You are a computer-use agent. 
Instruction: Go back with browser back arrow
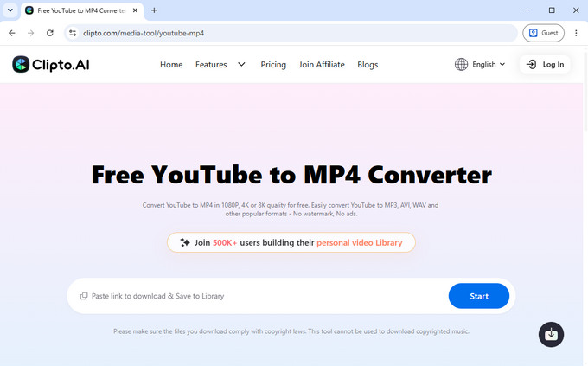pos(12,33)
